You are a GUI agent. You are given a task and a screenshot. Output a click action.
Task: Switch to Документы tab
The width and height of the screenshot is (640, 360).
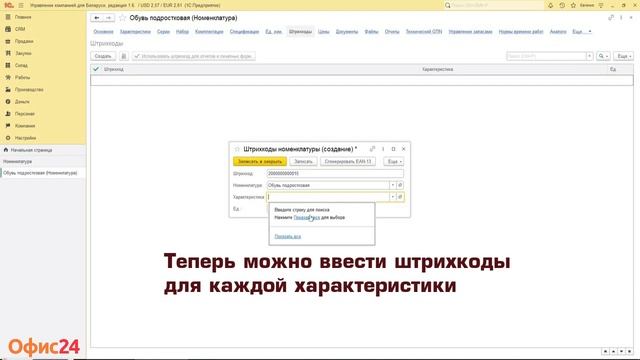click(347, 31)
